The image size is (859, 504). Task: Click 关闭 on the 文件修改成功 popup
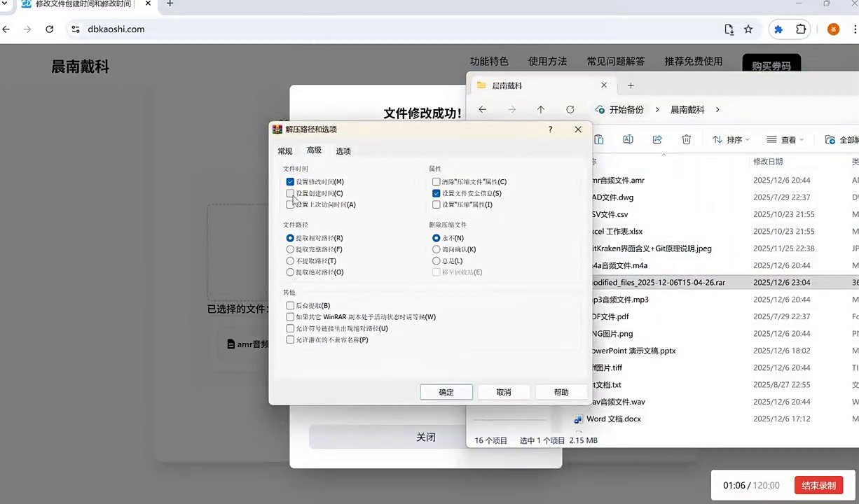426,437
